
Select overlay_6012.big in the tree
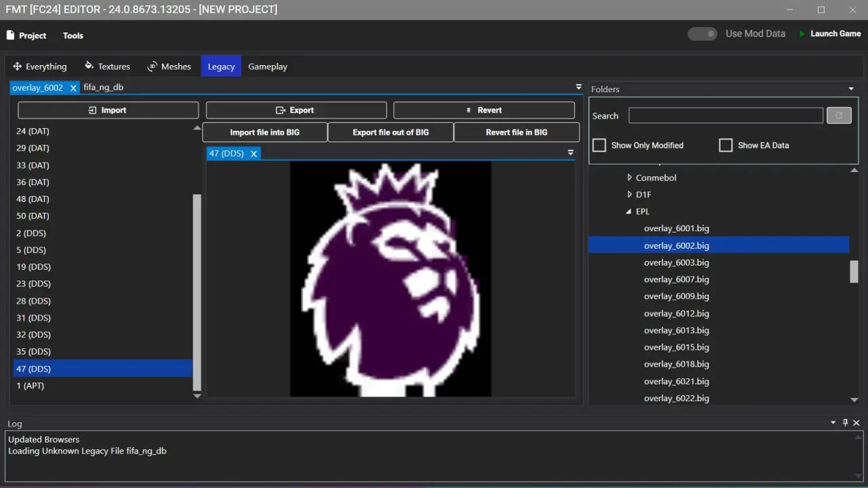coord(677,313)
